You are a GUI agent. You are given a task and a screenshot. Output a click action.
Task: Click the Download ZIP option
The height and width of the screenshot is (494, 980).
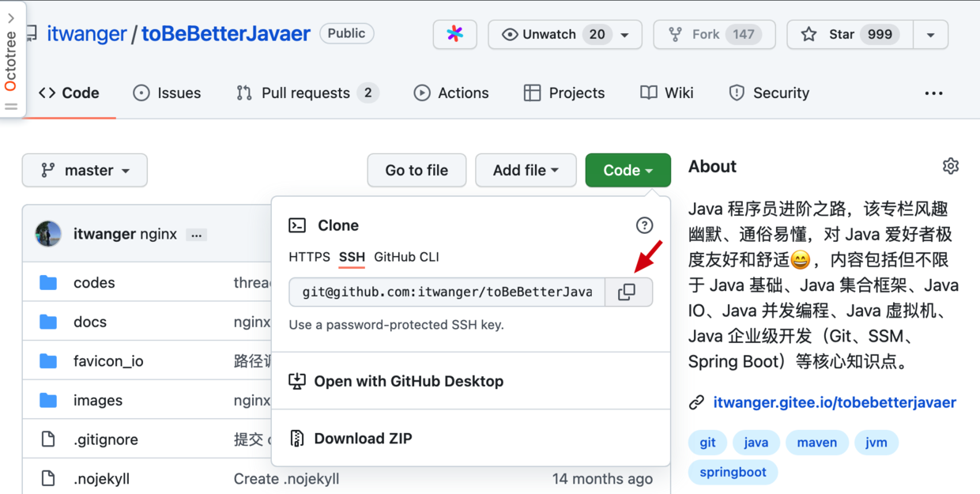(363, 438)
